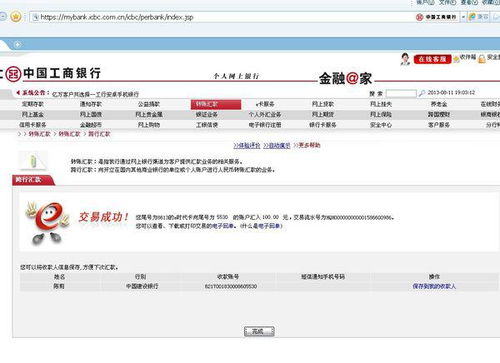Click the e-mascot success icon
The image size is (500, 363).
tap(48, 222)
